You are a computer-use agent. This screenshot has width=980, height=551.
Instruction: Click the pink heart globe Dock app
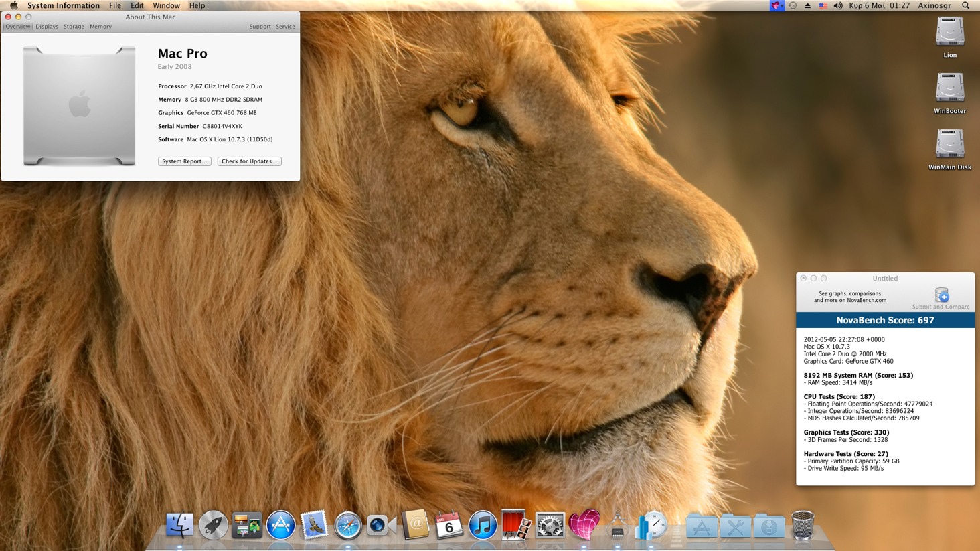pyautogui.click(x=584, y=525)
